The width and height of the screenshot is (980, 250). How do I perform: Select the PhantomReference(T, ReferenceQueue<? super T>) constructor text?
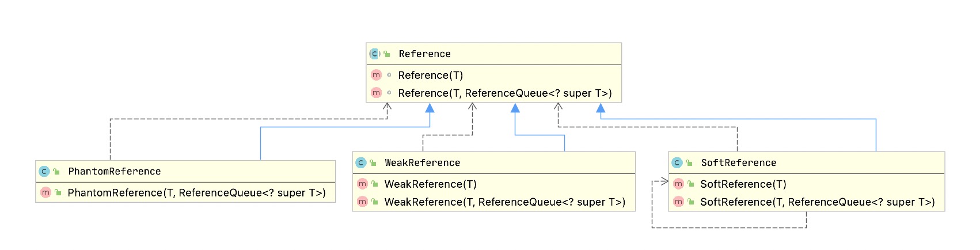pos(197,192)
